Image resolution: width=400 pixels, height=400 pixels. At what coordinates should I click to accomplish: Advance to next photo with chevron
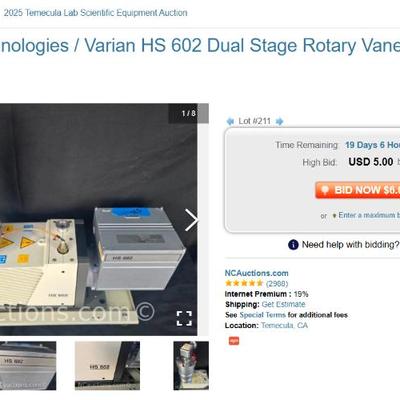(x=192, y=220)
